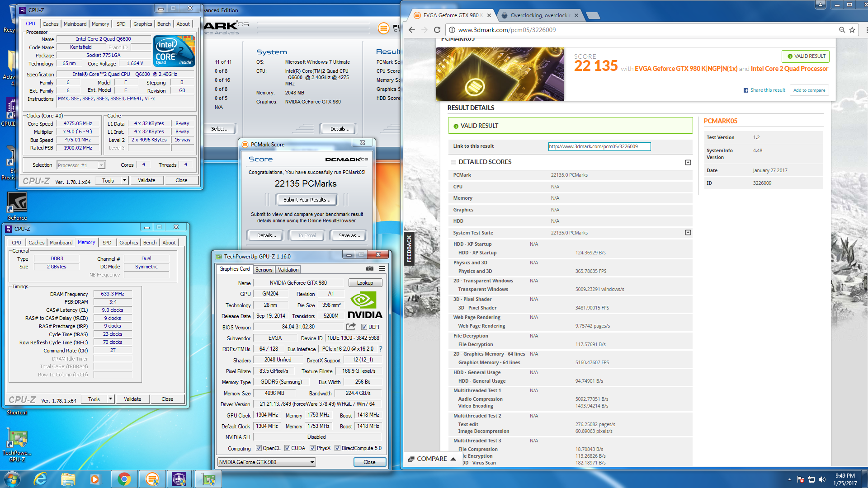The height and width of the screenshot is (488, 868).
Task: Go back in Chrome browser
Action: coord(411,30)
